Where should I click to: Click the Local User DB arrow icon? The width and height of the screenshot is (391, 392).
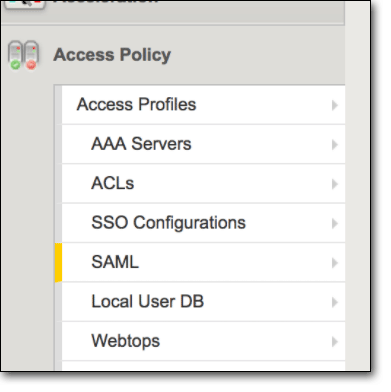tap(335, 302)
